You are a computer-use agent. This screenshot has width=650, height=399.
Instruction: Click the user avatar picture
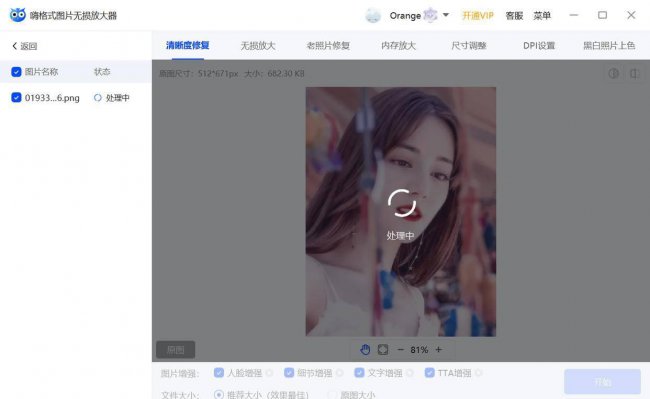[x=373, y=16]
